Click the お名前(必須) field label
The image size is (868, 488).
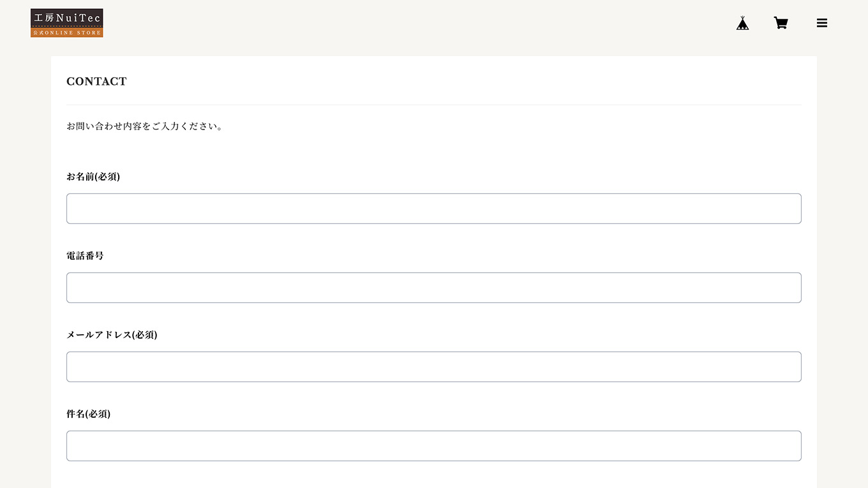click(93, 176)
